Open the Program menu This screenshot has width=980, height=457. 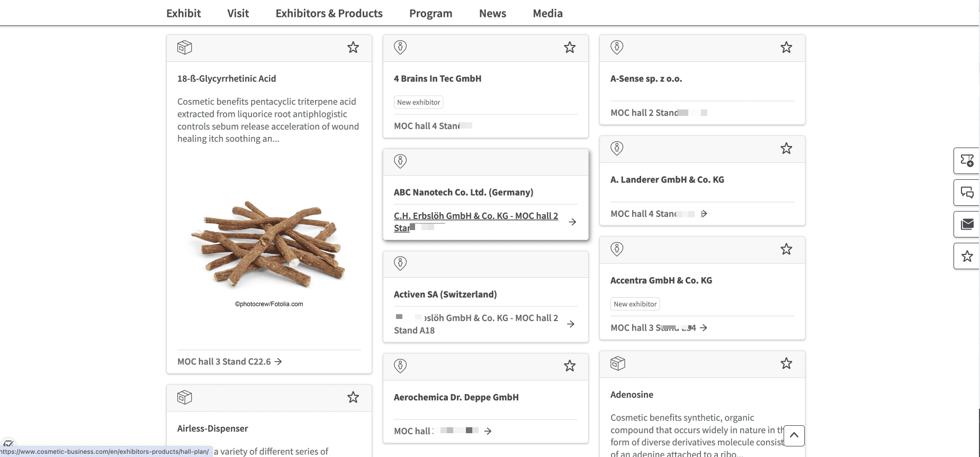(x=430, y=13)
